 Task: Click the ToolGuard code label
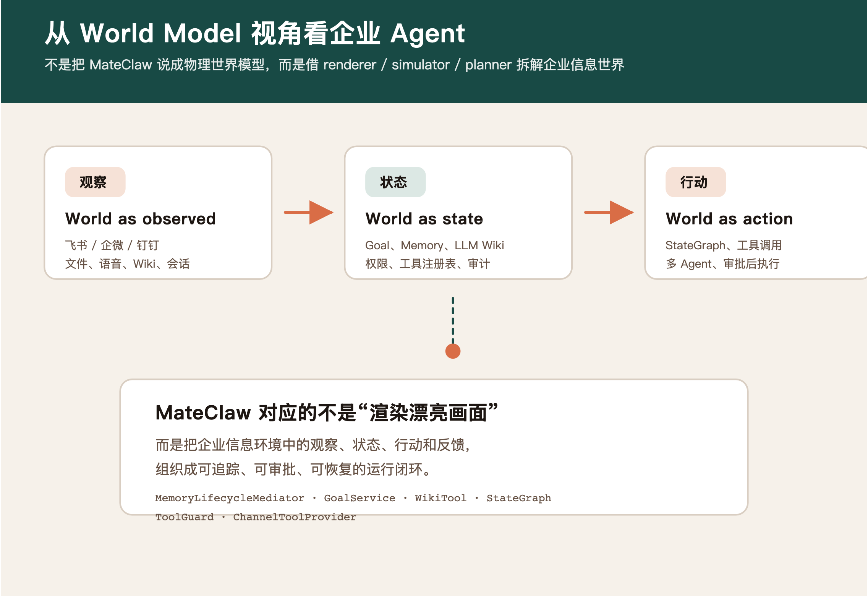[x=185, y=517]
